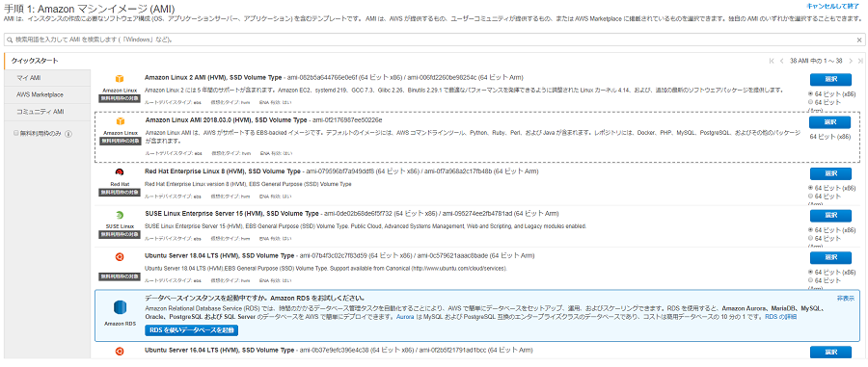The width and height of the screenshot is (868, 367).
Task: Click the 無料利用枠の対象 badge under SUSE Linux
Action: (120, 234)
